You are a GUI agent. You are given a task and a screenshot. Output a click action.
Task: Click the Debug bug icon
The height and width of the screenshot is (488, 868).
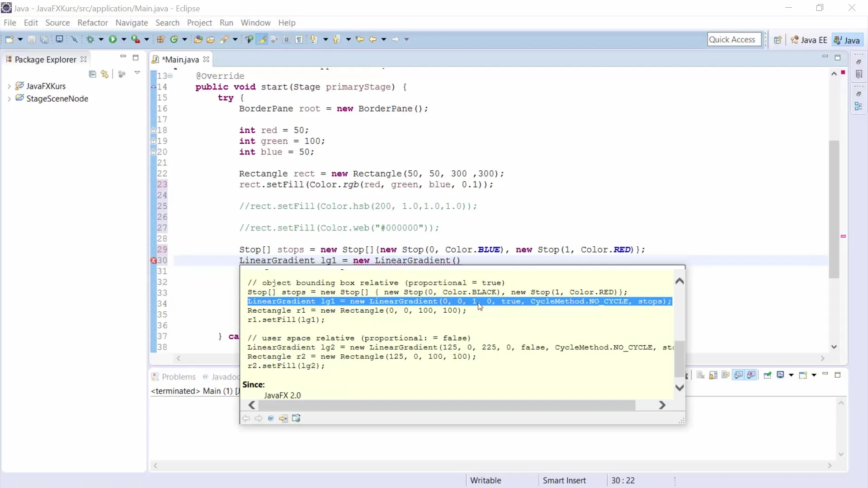(x=90, y=39)
